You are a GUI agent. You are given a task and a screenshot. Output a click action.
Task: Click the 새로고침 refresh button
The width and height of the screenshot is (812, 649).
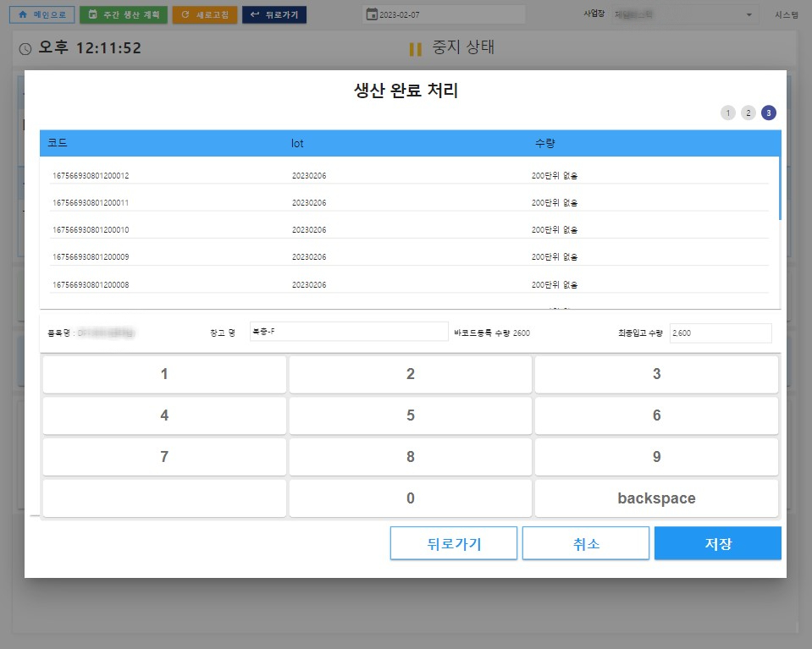tap(205, 14)
